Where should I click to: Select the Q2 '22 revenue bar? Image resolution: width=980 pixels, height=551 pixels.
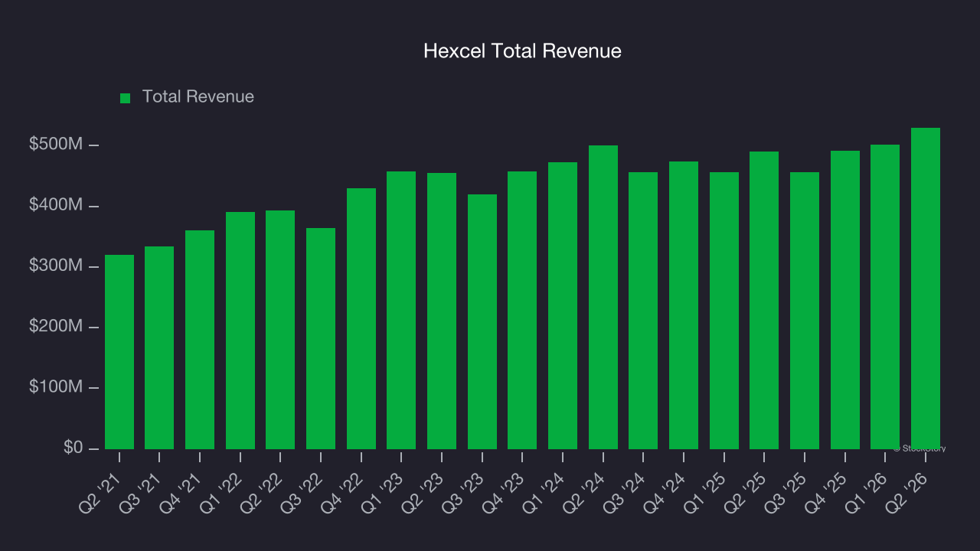pos(280,330)
